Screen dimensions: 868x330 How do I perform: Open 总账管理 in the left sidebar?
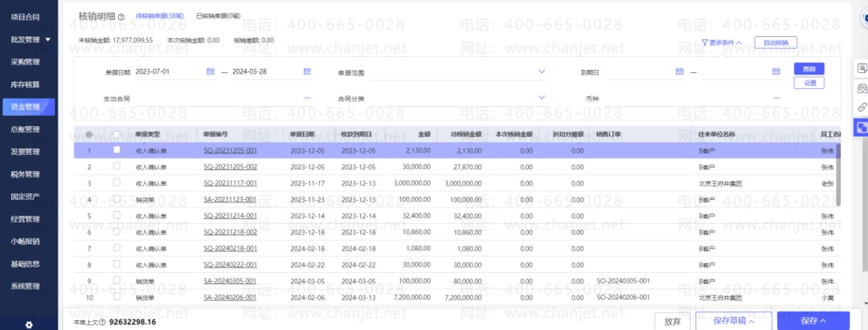pyautogui.click(x=26, y=128)
